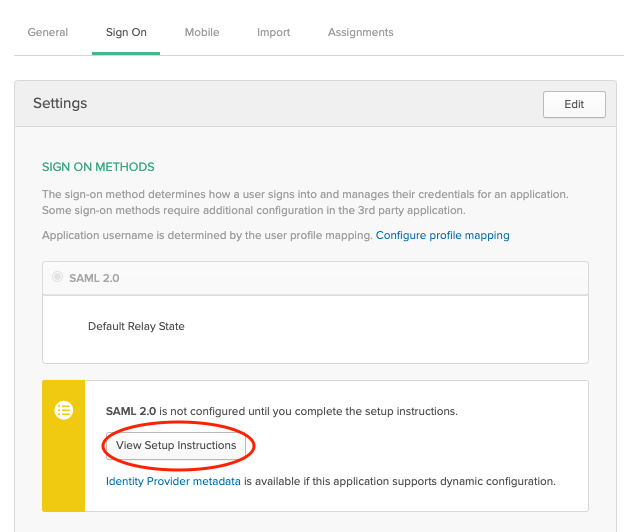Click the yellow strip of the setup notice

point(64,470)
